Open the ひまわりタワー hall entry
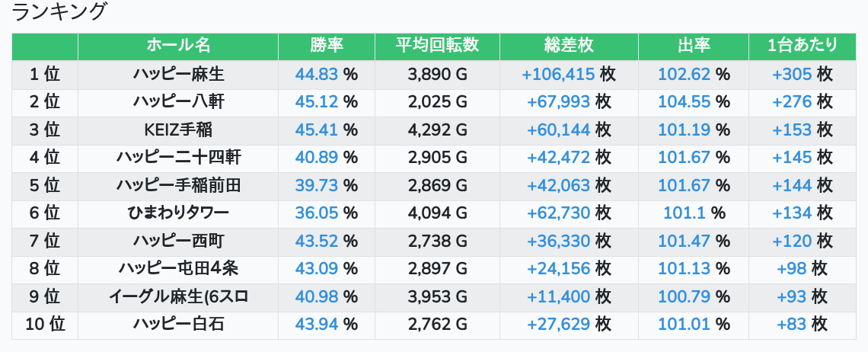This screenshot has width=868, height=352. (x=178, y=213)
